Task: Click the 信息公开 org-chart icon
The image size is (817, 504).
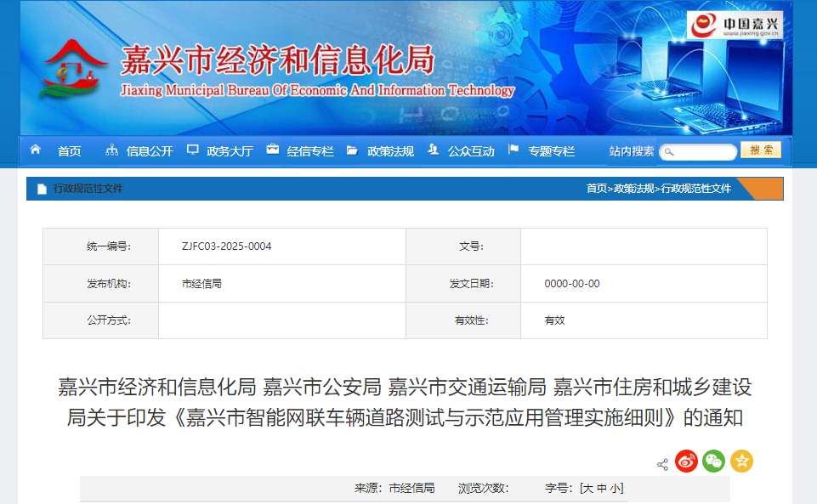Action: pos(111,150)
